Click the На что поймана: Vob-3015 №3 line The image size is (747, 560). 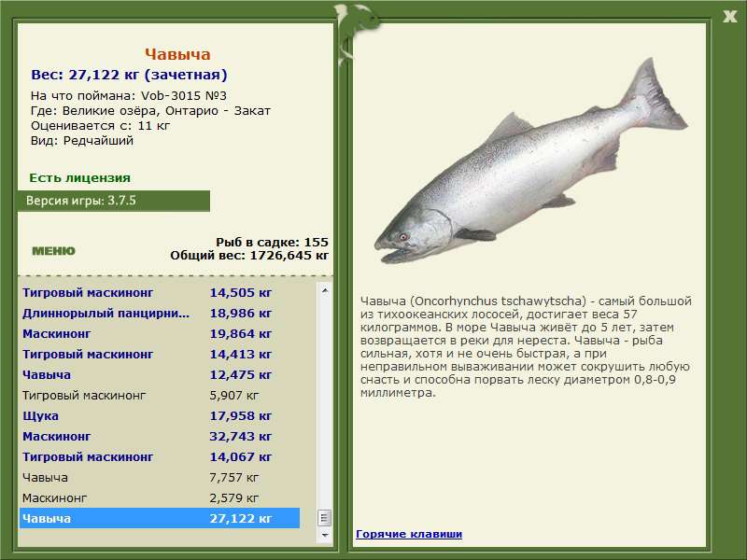point(129,96)
